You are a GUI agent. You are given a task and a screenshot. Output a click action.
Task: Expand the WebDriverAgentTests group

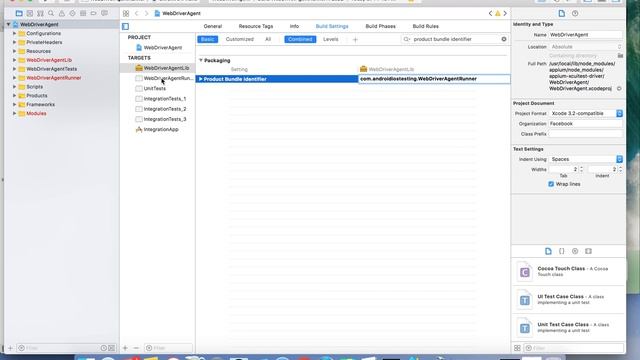click(x=14, y=69)
